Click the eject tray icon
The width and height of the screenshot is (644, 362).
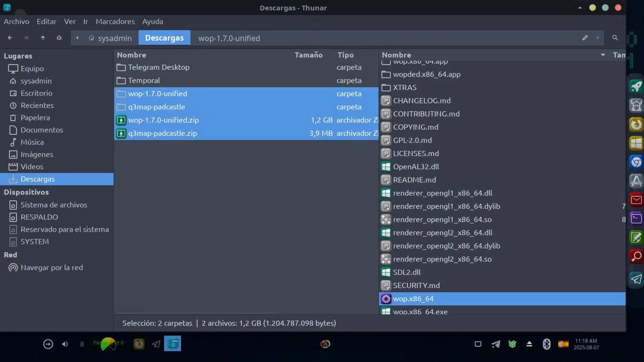pos(529,344)
